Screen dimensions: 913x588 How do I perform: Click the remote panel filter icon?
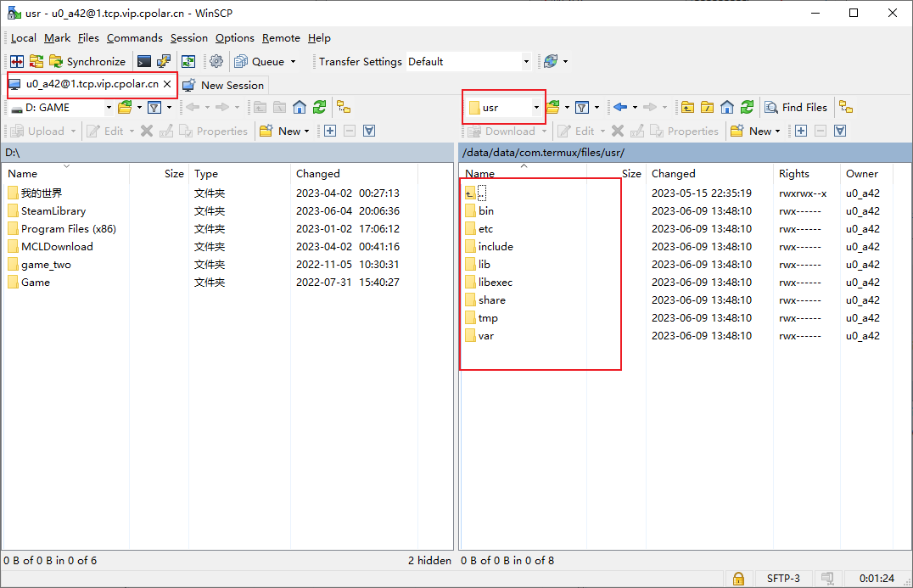pos(582,107)
